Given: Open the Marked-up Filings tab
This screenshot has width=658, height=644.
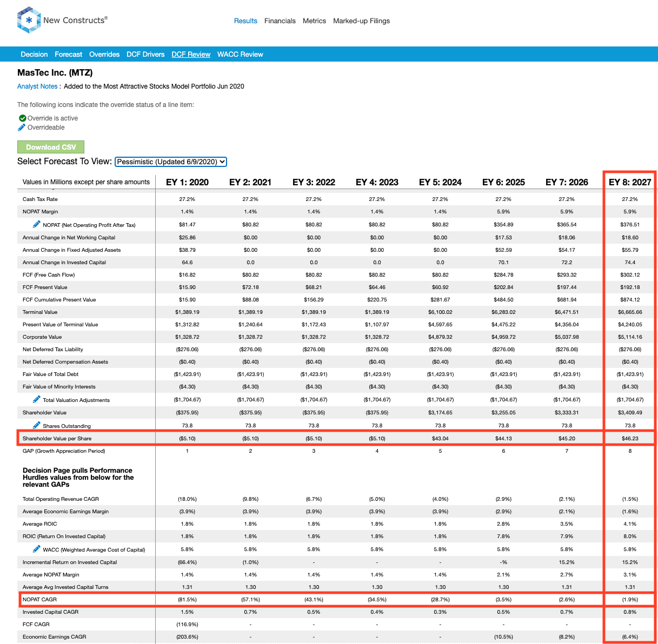Looking at the screenshot, I should (361, 21).
